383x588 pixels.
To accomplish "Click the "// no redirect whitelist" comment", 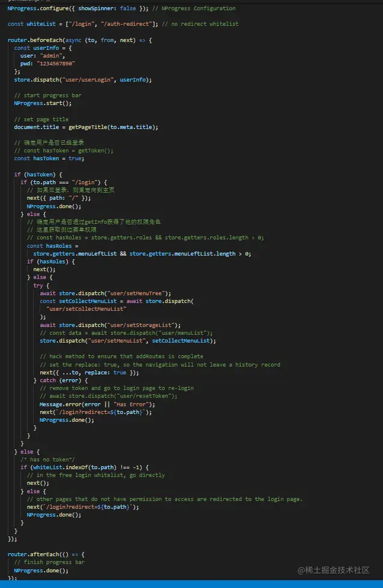I will tap(200, 24).
